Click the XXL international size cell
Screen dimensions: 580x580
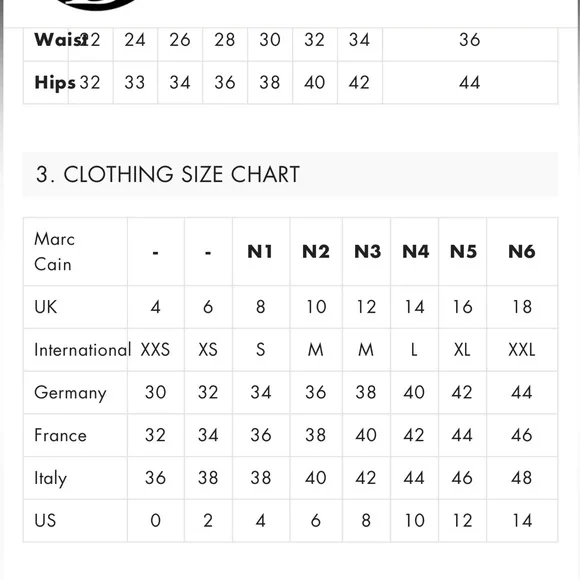[522, 350]
